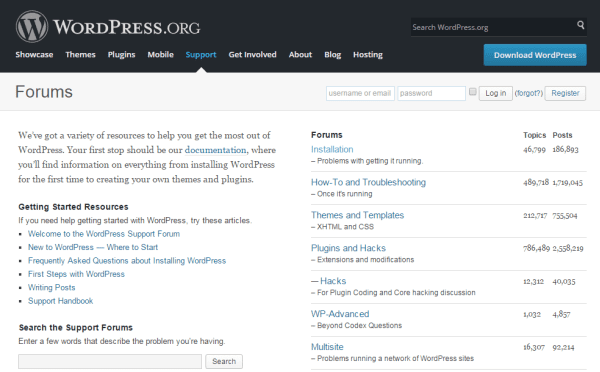Focus the support forums search box
Image resolution: width=600 pixels, height=372 pixels.
[x=110, y=361]
